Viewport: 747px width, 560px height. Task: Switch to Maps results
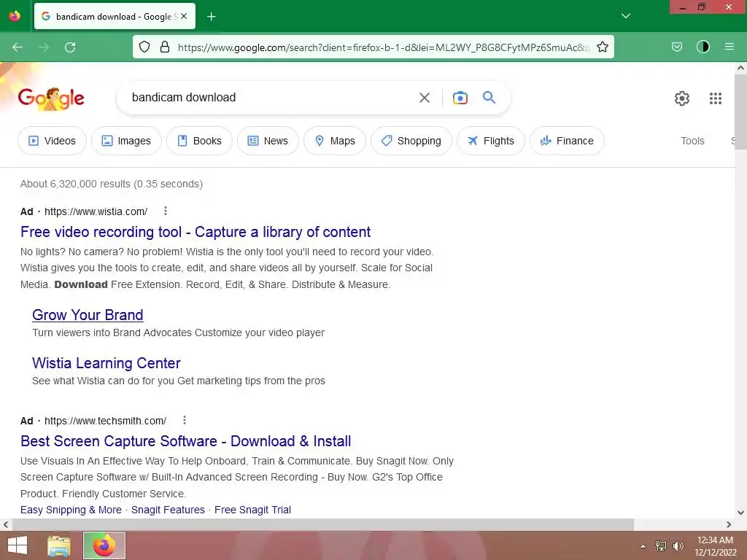pyautogui.click(x=334, y=141)
